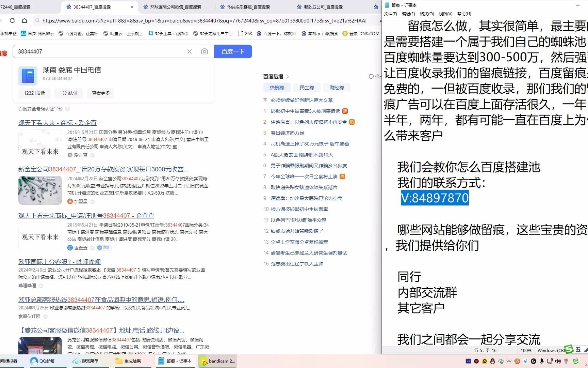Open 腾龙公司客服微信 result link
The width and height of the screenshot is (588, 368).
[x=101, y=330]
